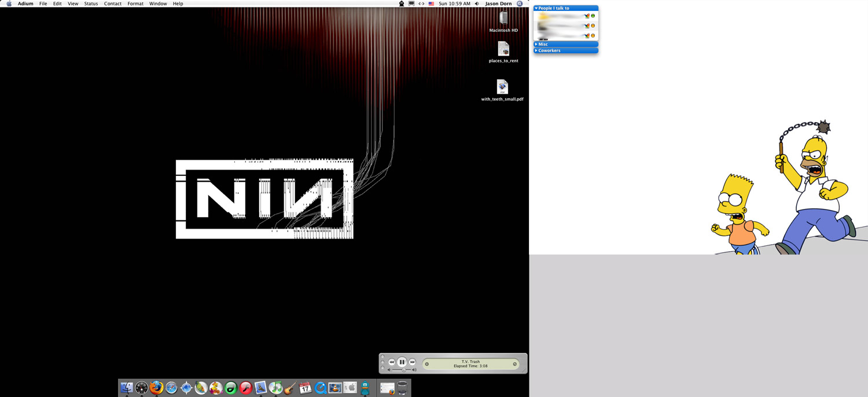Open Flash red icon in Dock

coord(246,388)
